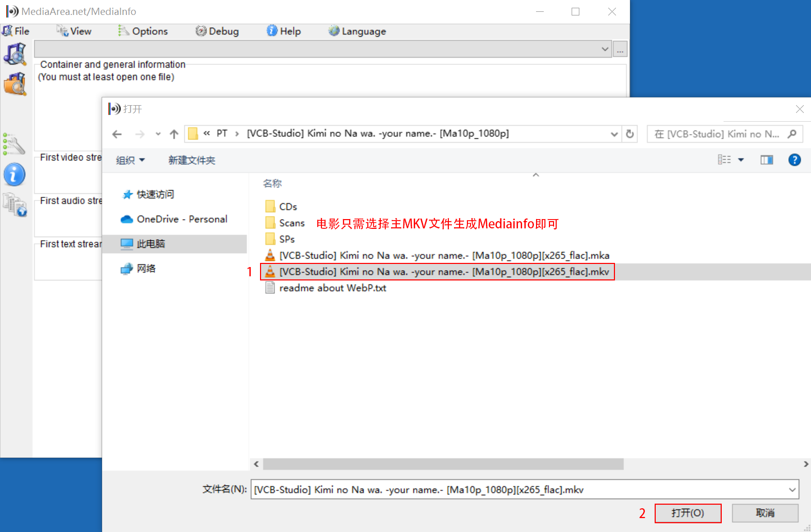Expand the address bar path history dropdown
This screenshot has height=532, width=811.
tap(614, 134)
